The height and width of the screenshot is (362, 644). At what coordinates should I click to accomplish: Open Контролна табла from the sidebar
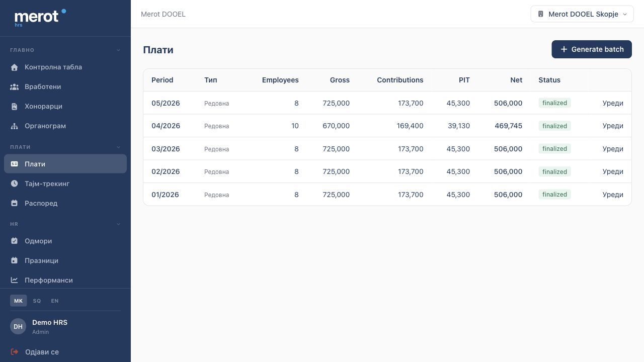[65, 67]
